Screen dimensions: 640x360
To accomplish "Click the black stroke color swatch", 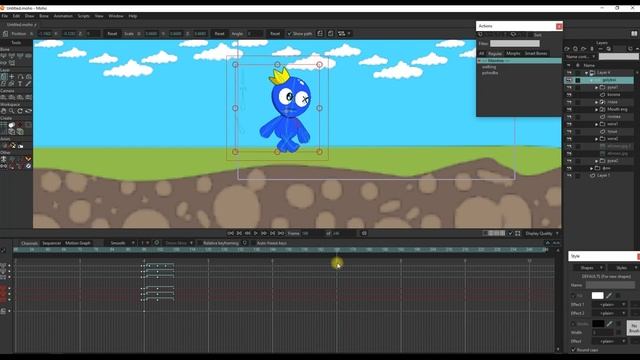I will 598,324.
